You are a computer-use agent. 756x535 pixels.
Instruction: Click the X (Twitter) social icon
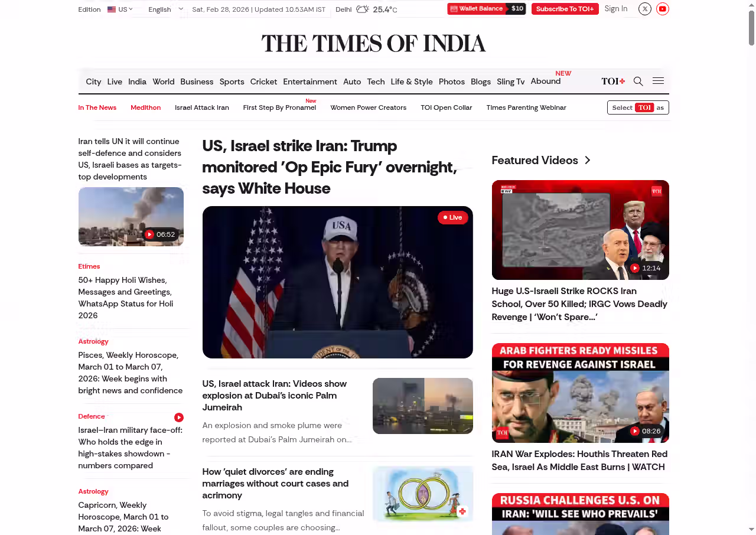[x=645, y=9]
